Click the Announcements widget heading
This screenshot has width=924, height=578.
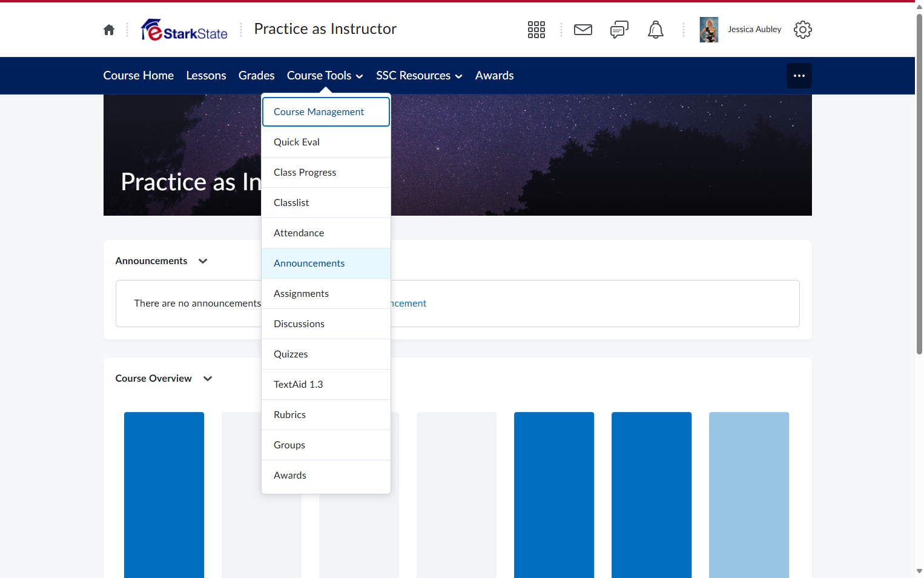pos(151,261)
